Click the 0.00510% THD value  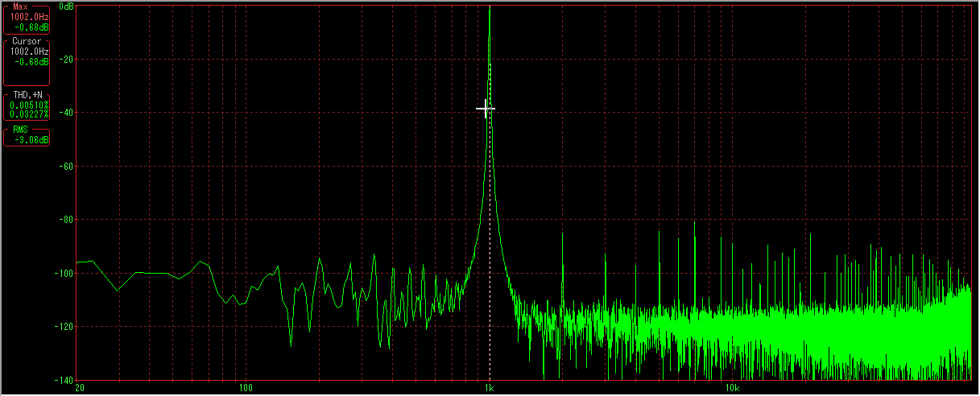click(x=29, y=105)
